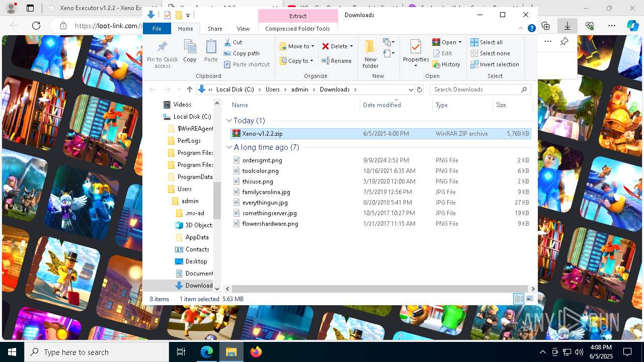
Task: Open AppData folder in tree
Action: tap(192, 237)
